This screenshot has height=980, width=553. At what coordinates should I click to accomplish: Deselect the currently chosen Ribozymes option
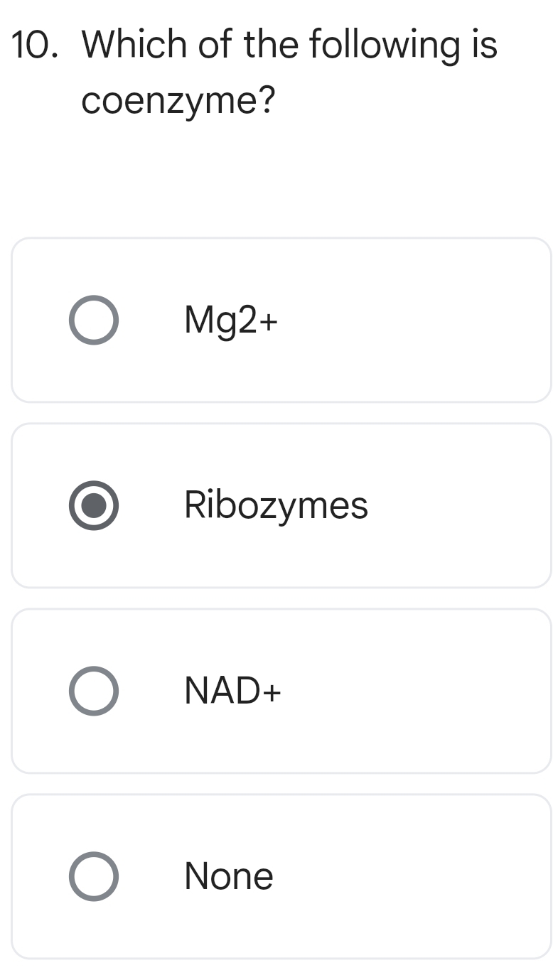click(94, 505)
